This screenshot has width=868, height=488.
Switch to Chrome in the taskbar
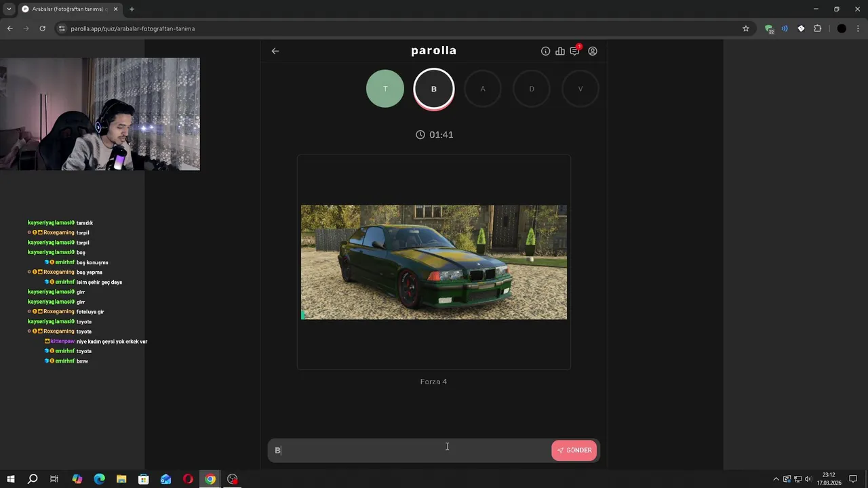pyautogui.click(x=210, y=479)
